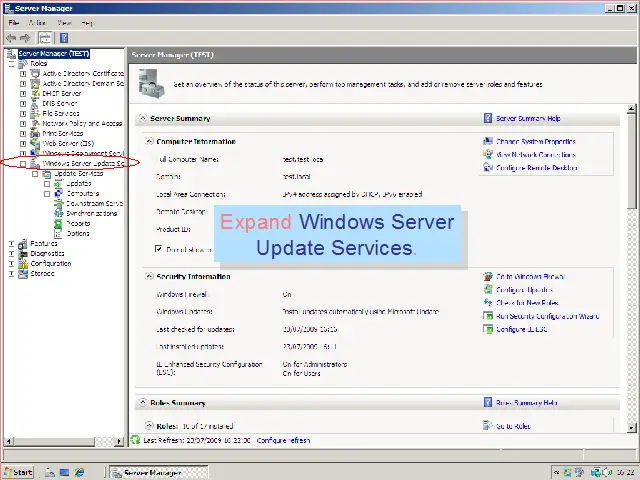Viewport: 640px width, 480px height.
Task: Click the Computers node icon
Action: point(59,193)
